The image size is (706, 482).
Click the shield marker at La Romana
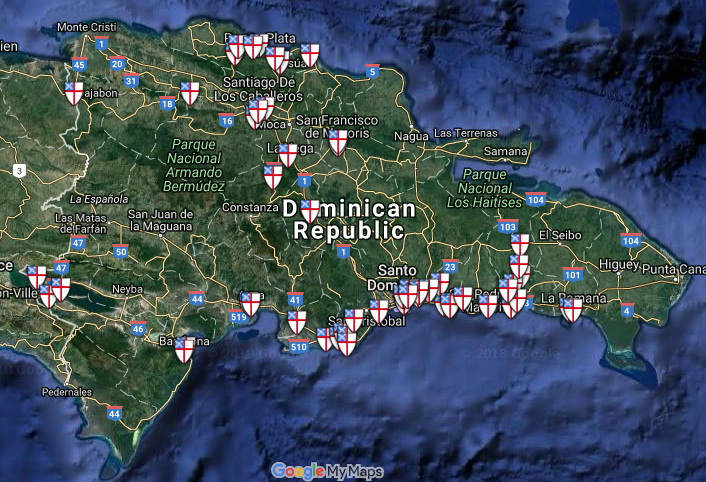click(573, 311)
